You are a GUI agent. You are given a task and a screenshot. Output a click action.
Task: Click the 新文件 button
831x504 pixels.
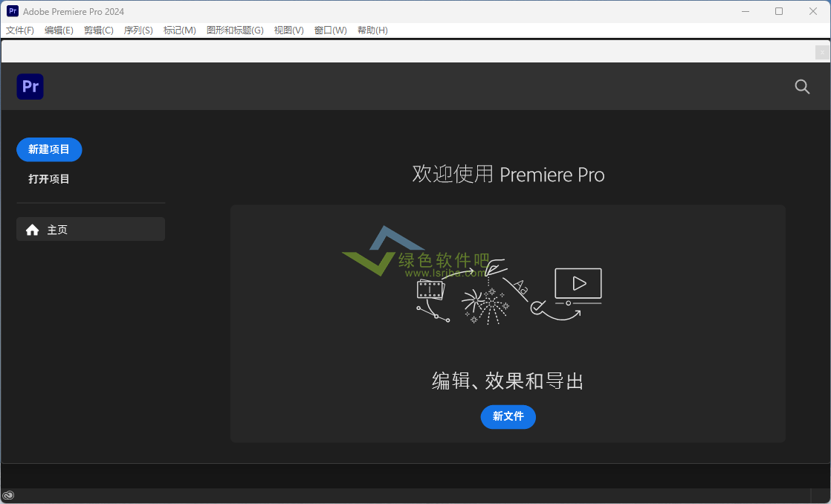click(x=508, y=417)
